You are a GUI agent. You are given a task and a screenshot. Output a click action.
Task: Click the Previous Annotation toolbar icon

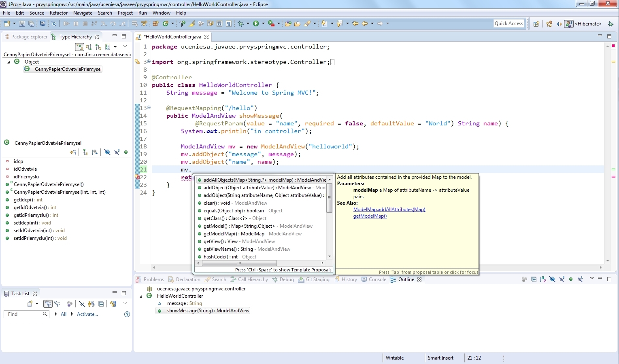click(339, 23)
